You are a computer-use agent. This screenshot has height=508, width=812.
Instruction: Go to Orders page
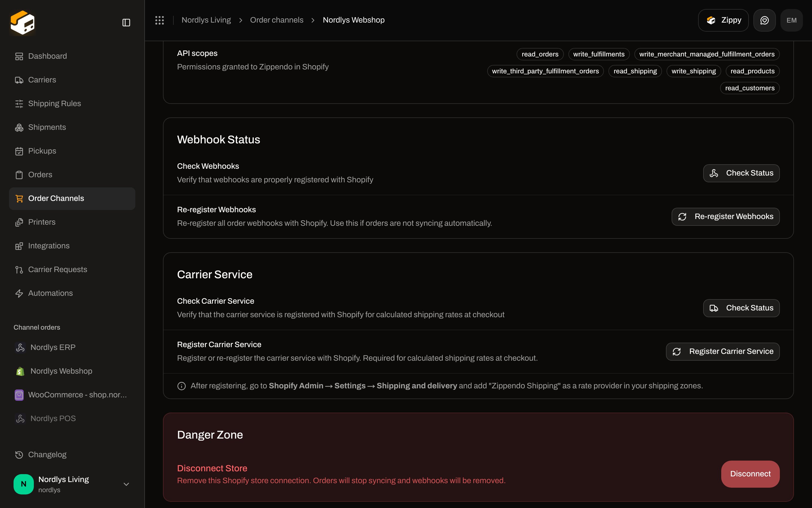pos(72,175)
